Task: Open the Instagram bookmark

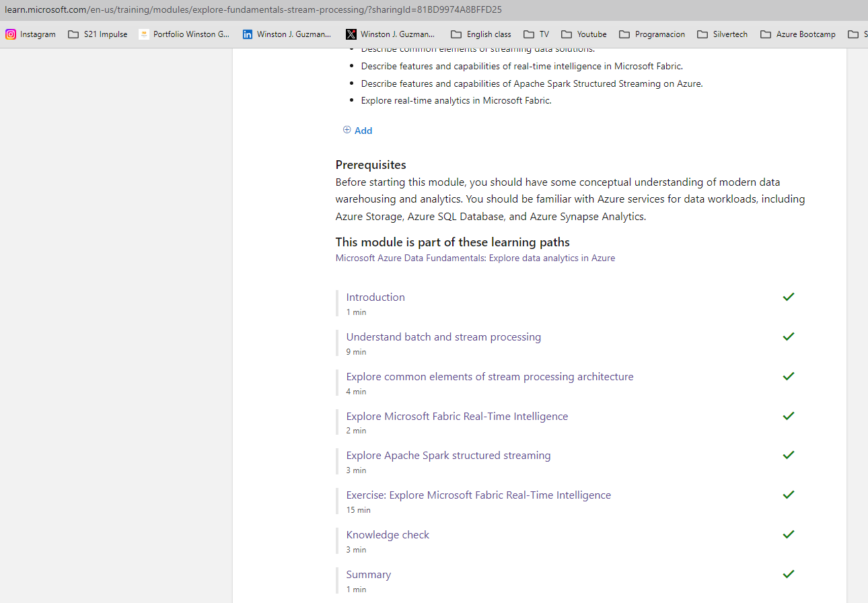Action: 30,34
